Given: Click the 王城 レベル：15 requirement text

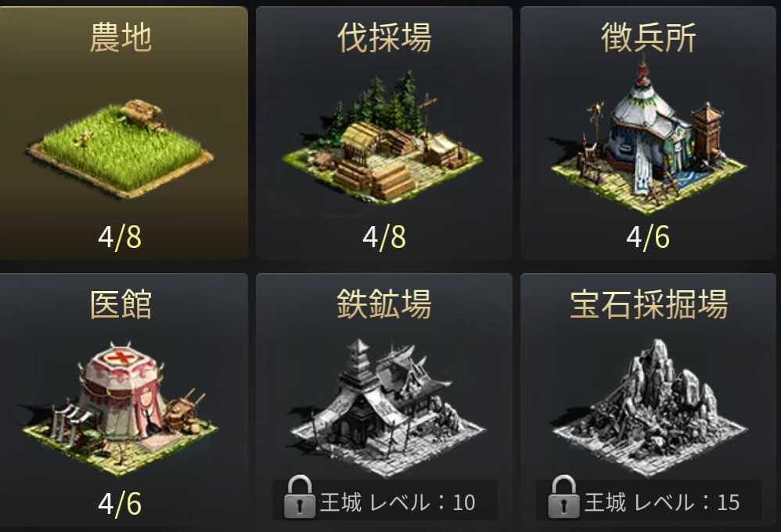Looking at the screenshot, I should coord(663,502).
